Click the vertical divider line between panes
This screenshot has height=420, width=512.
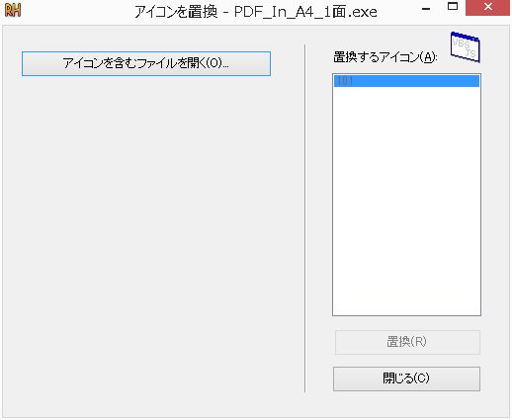[x=305, y=218]
